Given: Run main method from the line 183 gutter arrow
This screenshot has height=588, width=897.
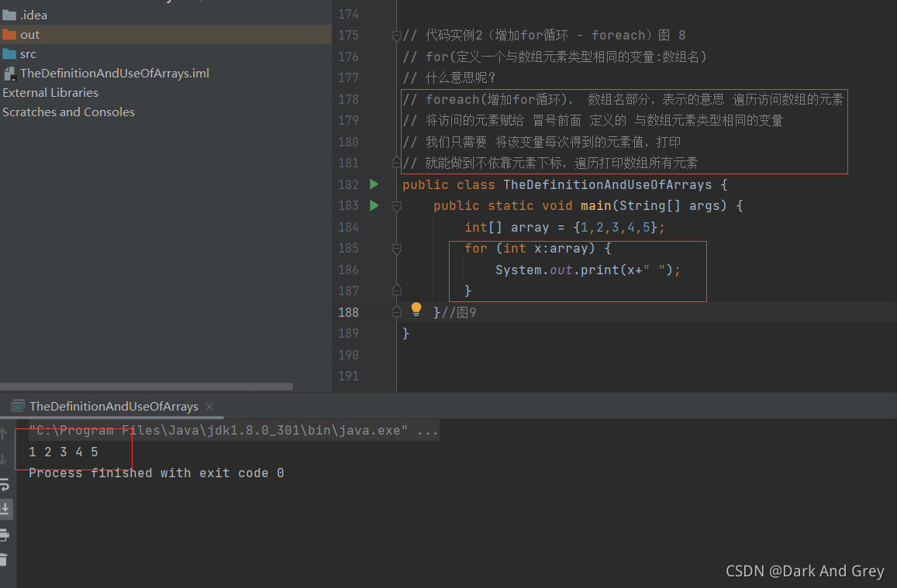Looking at the screenshot, I should point(374,205).
